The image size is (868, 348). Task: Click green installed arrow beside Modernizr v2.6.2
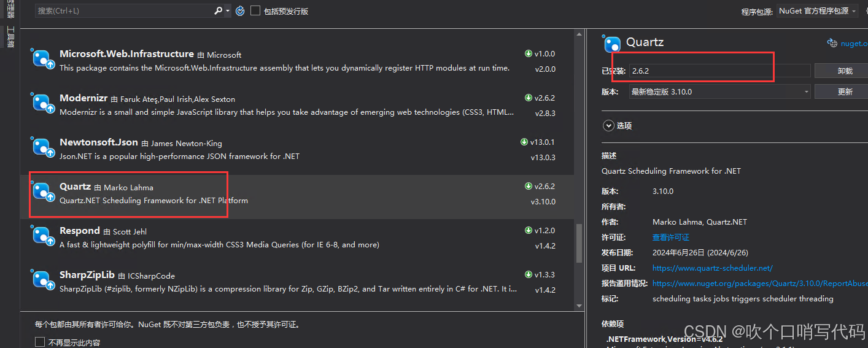[529, 98]
